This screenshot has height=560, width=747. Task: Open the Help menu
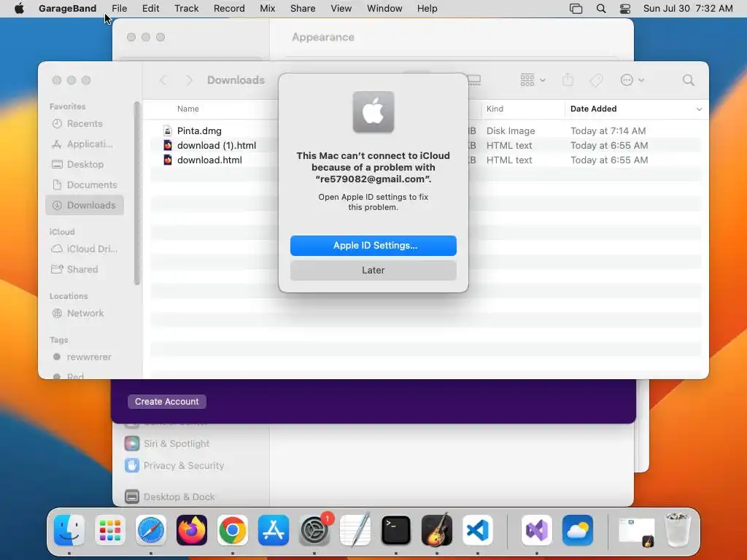[x=427, y=8]
